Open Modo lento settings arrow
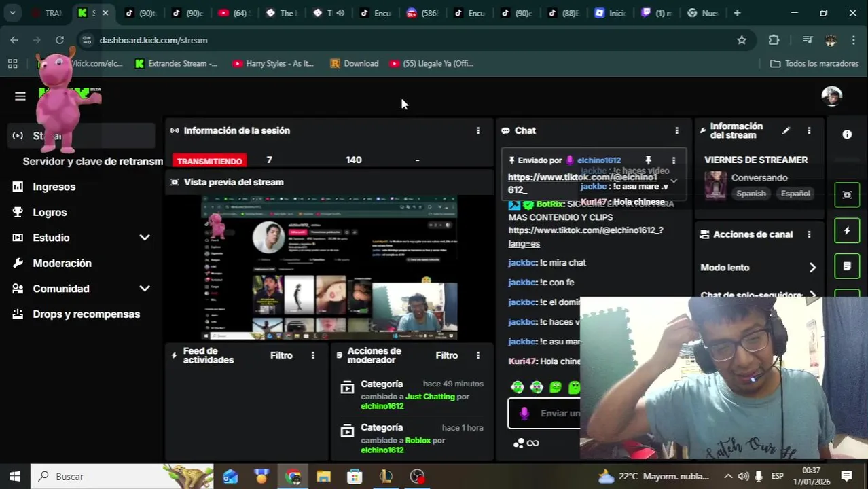Screen dimensions: 868x489 point(812,268)
